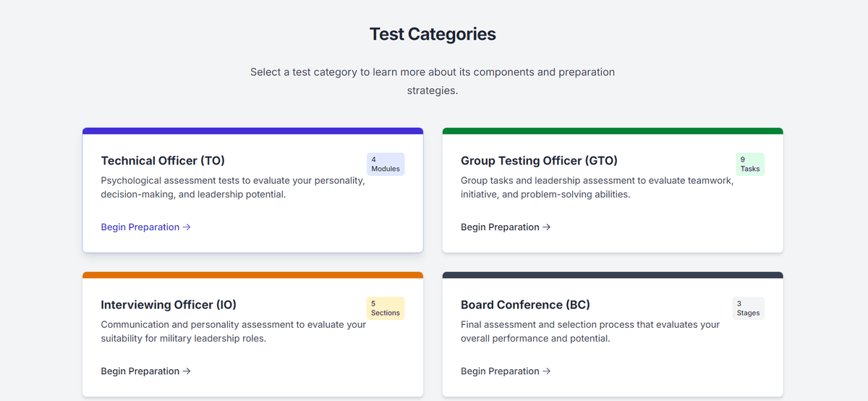Click the Final assessment and selection description
The width and height of the screenshot is (868, 401).
click(x=590, y=332)
